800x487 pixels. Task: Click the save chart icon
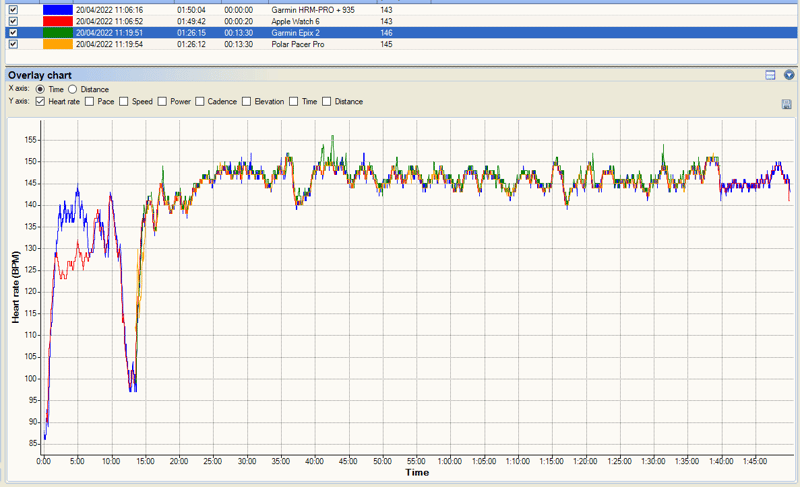[787, 105]
